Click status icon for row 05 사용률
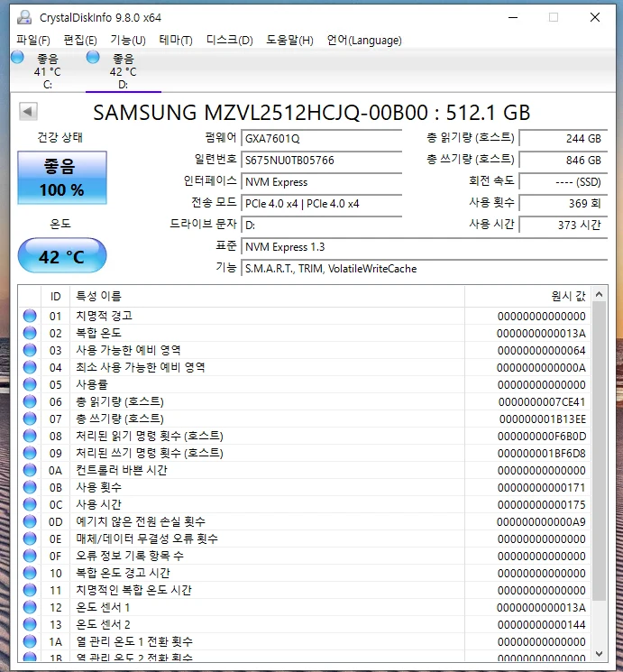The image size is (623, 672). (x=30, y=384)
